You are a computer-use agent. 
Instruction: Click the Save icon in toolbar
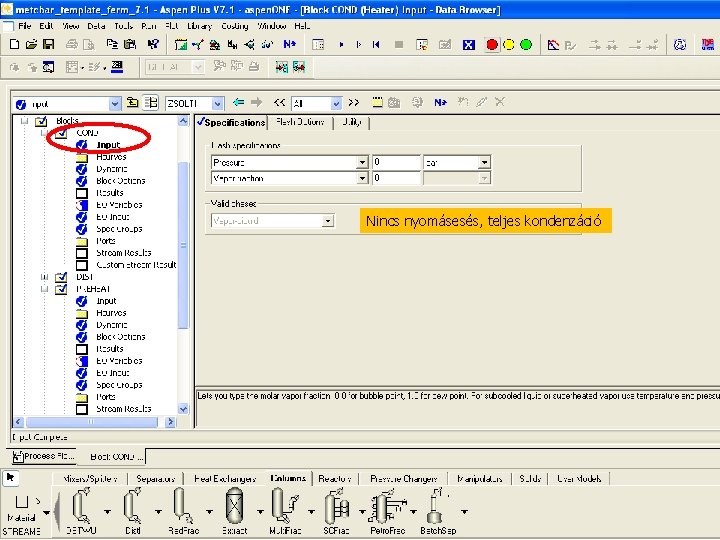pyautogui.click(x=47, y=44)
